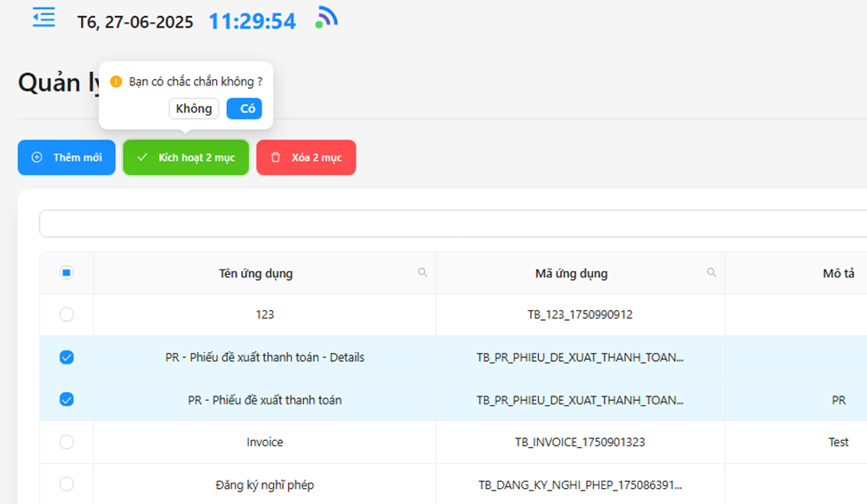Image resolution: width=867 pixels, height=504 pixels.
Task: Collapse the sidebar menu icon
Action: [44, 18]
